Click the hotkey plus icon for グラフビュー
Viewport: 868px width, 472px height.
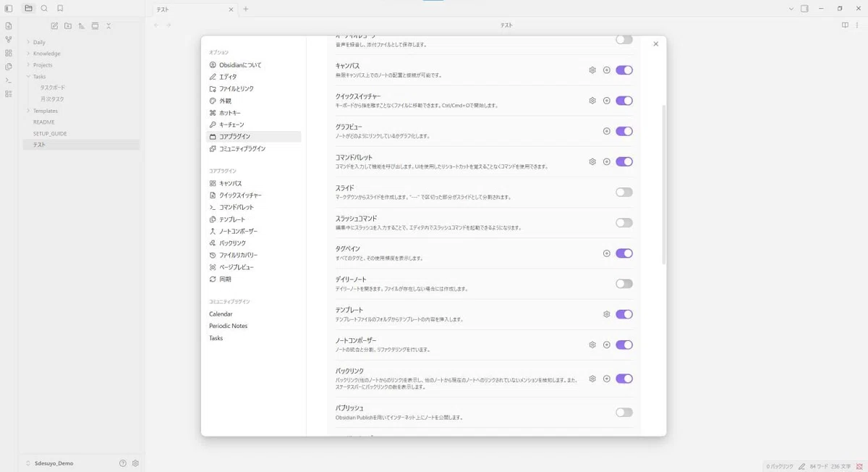pos(607,131)
